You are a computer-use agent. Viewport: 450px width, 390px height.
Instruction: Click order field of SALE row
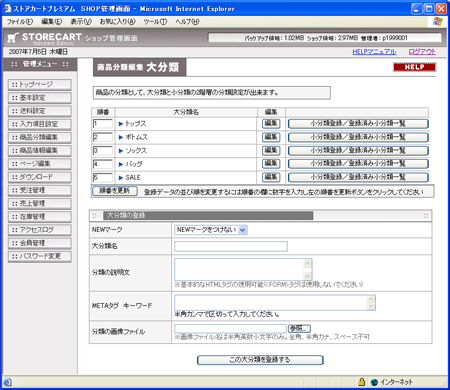pos(103,177)
